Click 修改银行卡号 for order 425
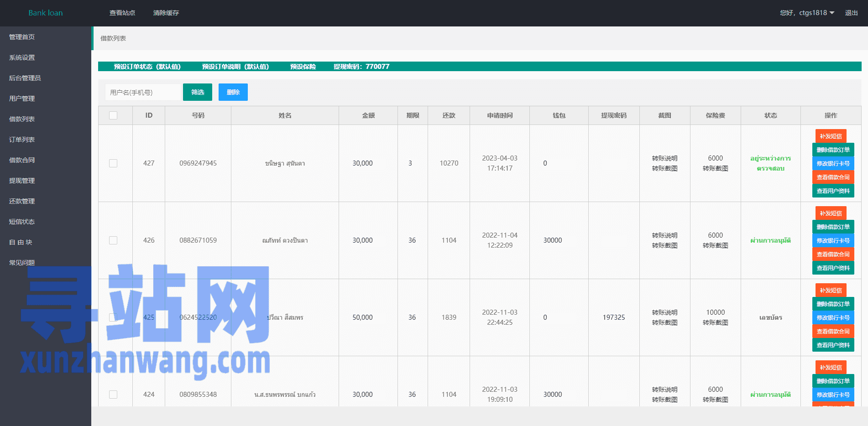 pyautogui.click(x=833, y=317)
